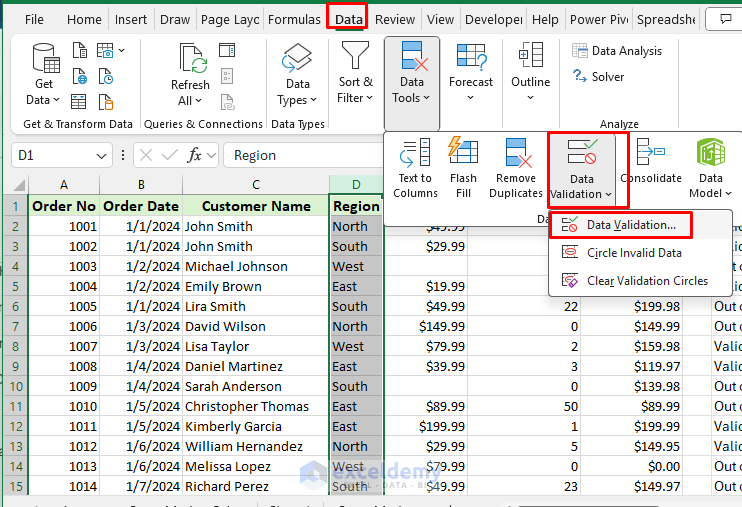
Task: Open the Review ribbon tab
Action: coord(394,19)
